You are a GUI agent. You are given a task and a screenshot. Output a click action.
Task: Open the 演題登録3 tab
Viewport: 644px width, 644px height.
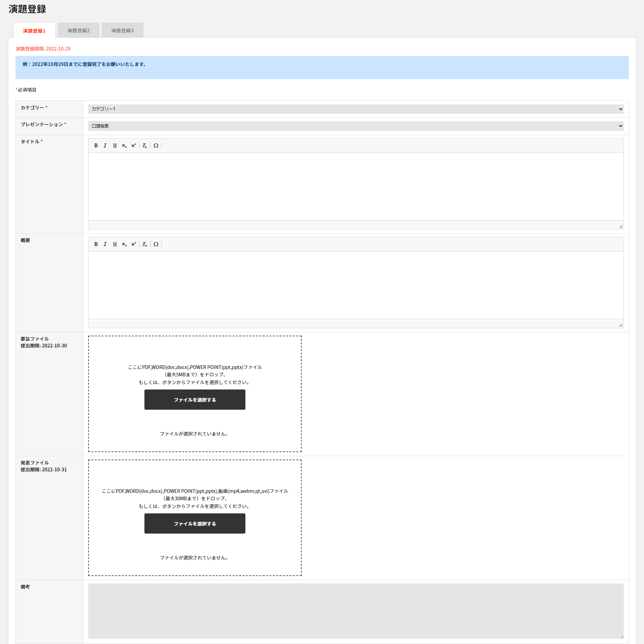tap(123, 31)
